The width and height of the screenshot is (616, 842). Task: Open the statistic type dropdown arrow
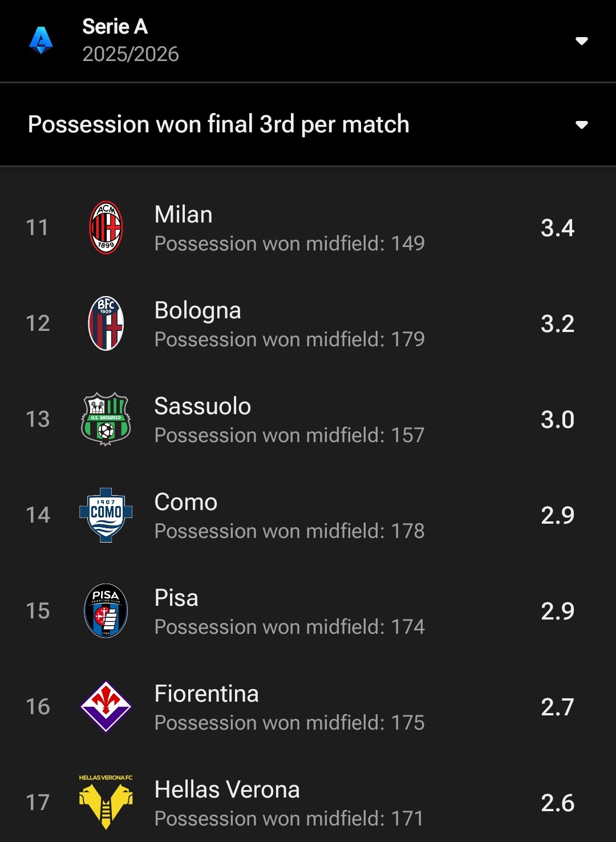tap(581, 125)
